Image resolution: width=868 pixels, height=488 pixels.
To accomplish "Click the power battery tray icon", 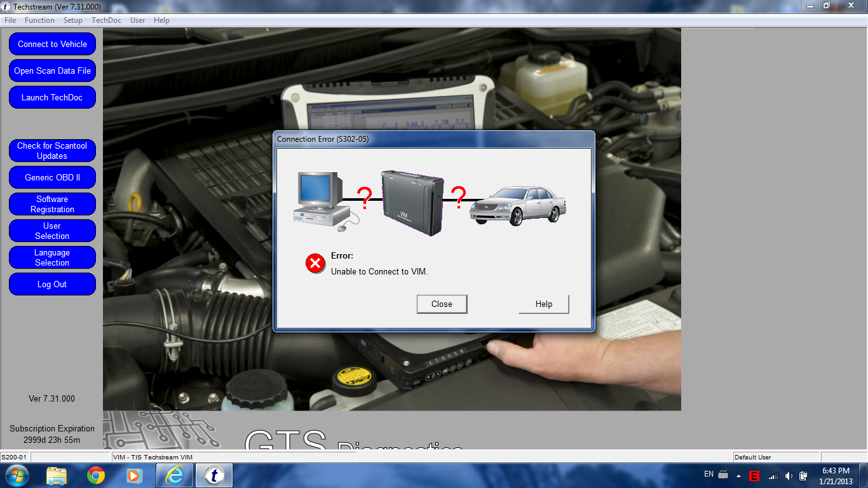I will (804, 476).
